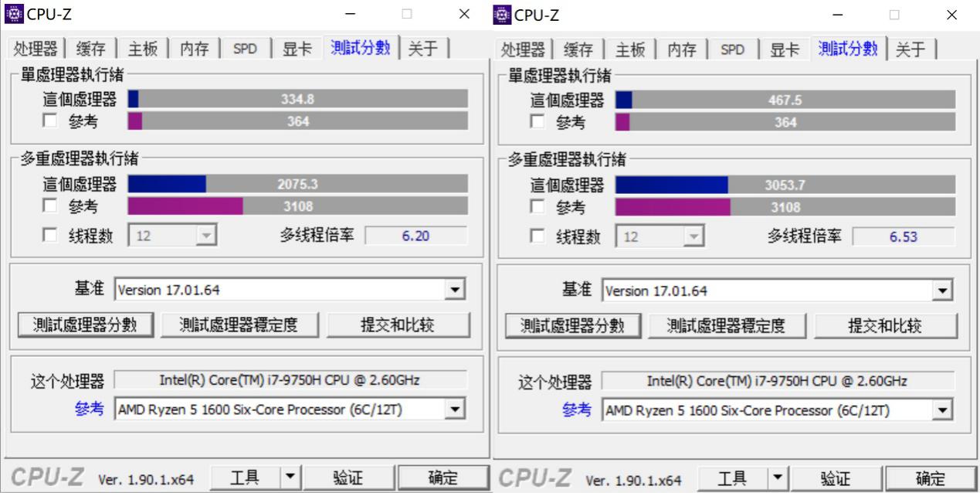Open 关于 tab in left window
Viewport: 980px width, 493px height.
(x=424, y=49)
